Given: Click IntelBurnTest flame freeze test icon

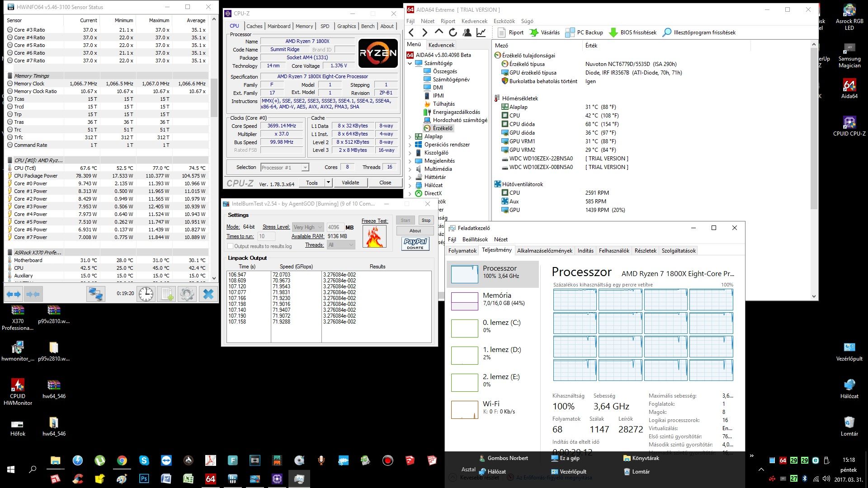Looking at the screenshot, I should [374, 236].
